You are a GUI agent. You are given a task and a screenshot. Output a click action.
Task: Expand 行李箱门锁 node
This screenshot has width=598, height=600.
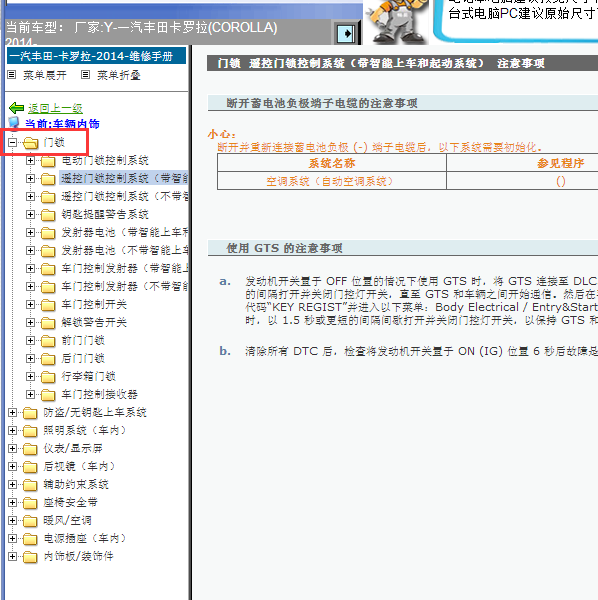pos(30,377)
